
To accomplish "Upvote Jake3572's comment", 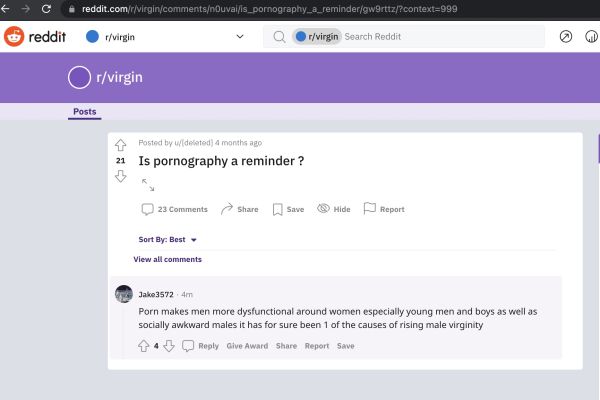I will 143,346.
